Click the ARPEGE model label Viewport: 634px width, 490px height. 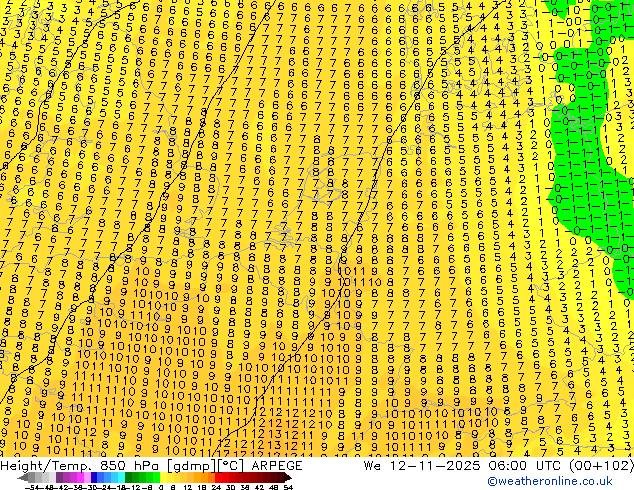pyautogui.click(x=277, y=466)
